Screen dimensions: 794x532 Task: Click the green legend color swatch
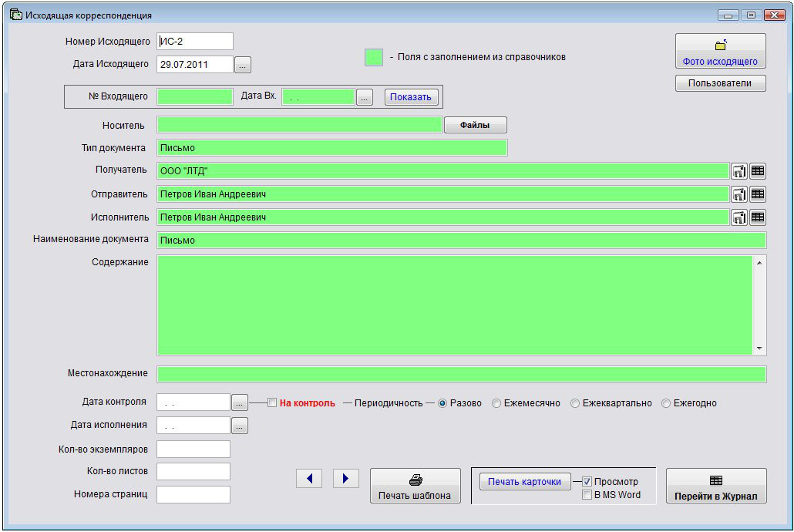pos(374,57)
